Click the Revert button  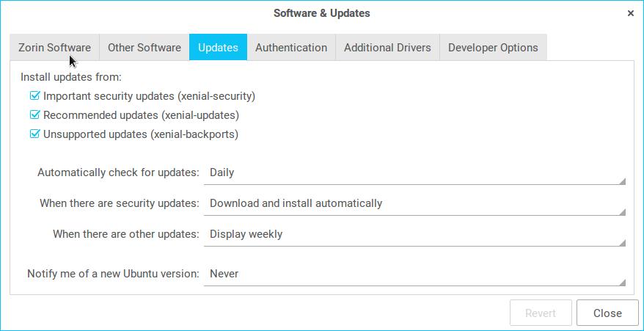click(x=541, y=313)
